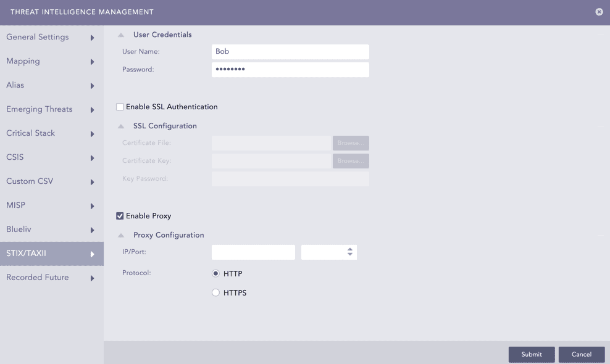Enable SSL Authentication
Image resolution: width=610 pixels, height=364 pixels.
point(120,106)
